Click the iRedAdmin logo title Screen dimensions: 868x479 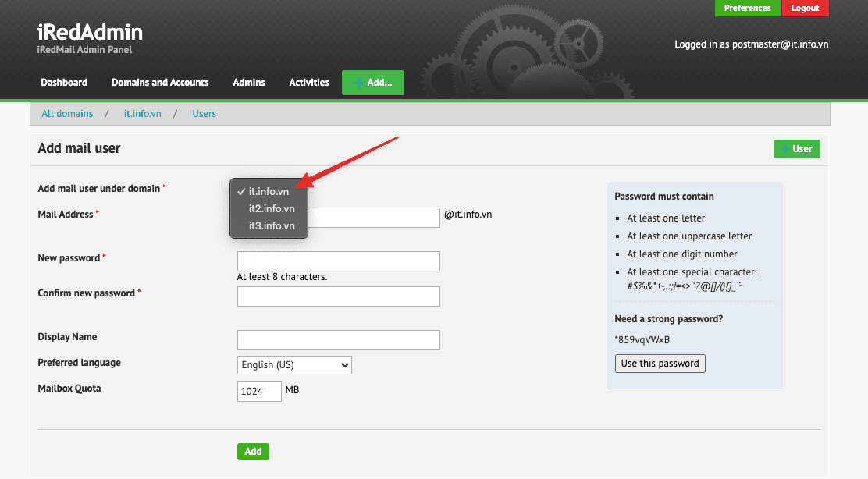[x=90, y=32]
